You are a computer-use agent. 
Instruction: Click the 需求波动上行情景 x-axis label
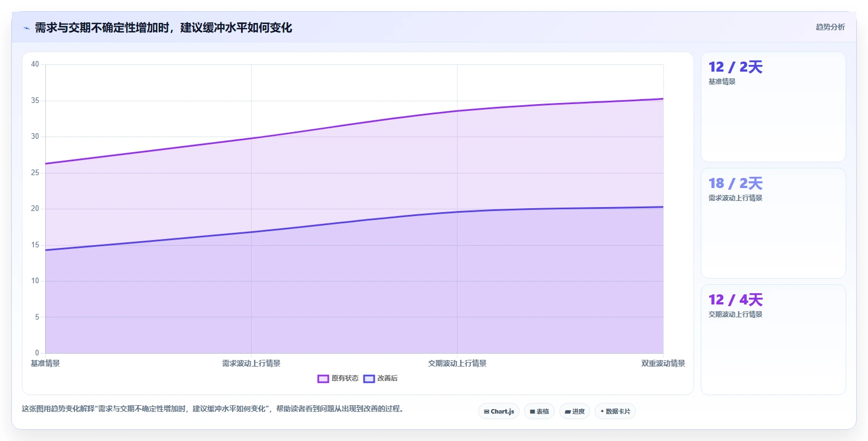point(251,363)
